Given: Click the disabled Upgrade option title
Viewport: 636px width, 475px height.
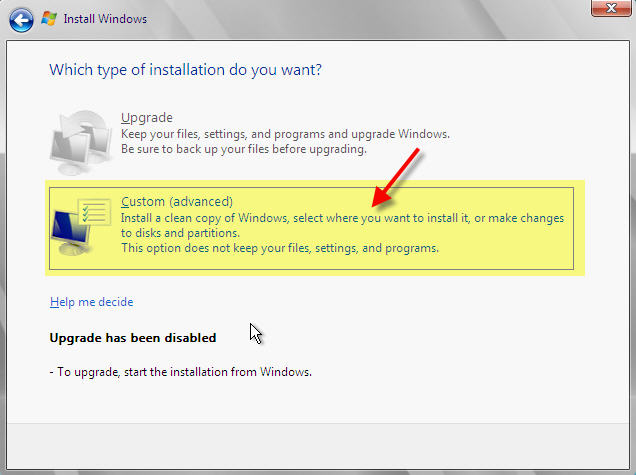Looking at the screenshot, I should click(147, 118).
